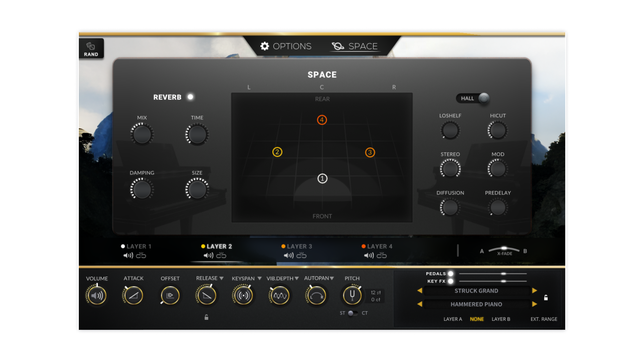Image resolution: width=644 pixels, height=362 pixels.
Task: Click the Vib.Depth waveform icon
Action: tap(279, 296)
